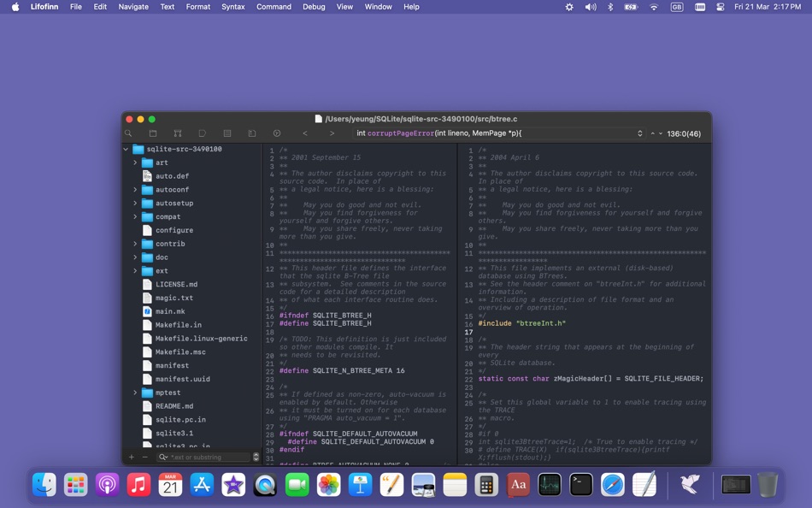Click the list lines icon in toolbar

tap(227, 133)
